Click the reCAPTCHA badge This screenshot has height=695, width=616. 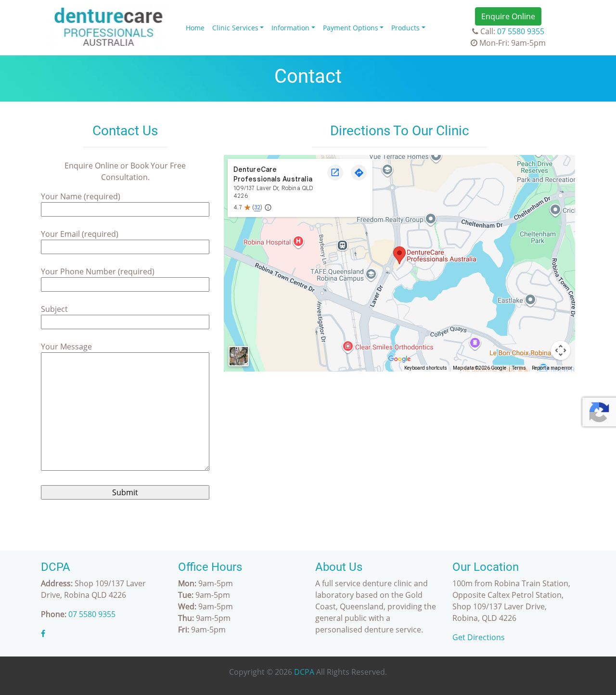click(x=599, y=412)
